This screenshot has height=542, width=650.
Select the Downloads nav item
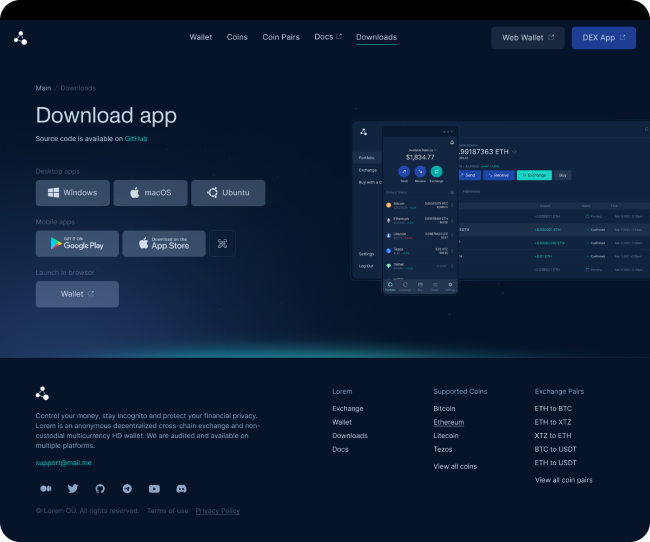[x=376, y=37]
